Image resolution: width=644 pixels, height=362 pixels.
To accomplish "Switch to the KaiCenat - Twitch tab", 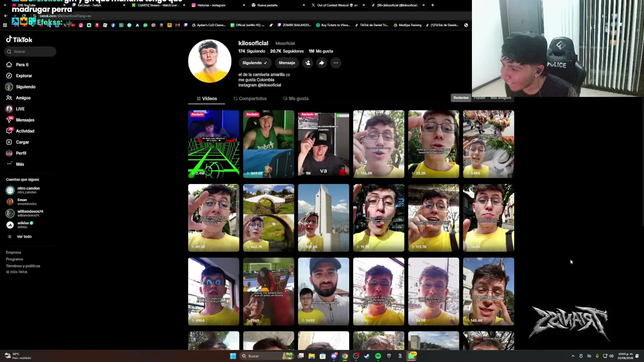I will coord(98,5).
